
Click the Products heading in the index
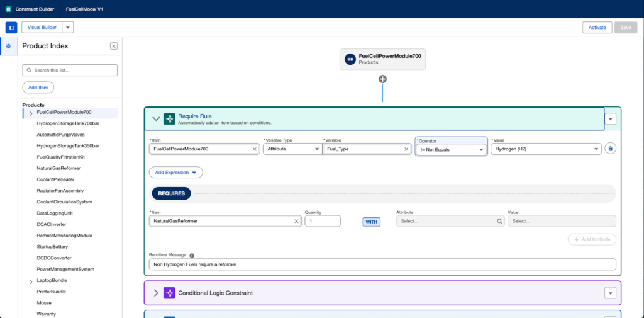pyautogui.click(x=33, y=105)
